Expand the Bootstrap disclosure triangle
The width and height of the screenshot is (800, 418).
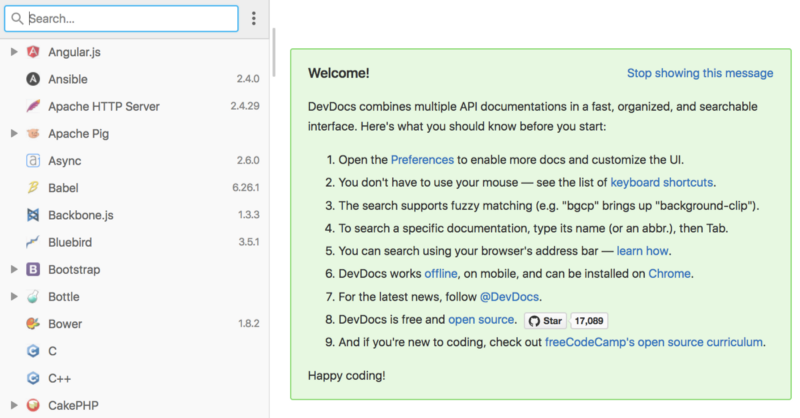click(x=14, y=269)
